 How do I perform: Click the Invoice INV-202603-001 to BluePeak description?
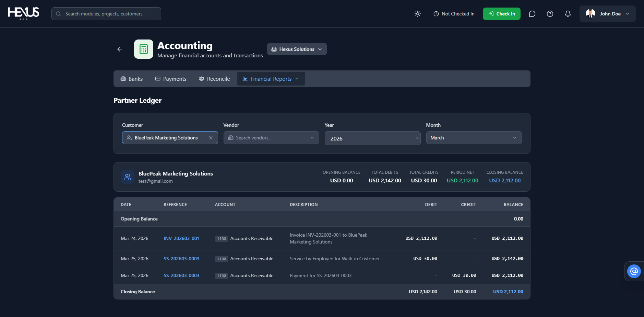click(329, 238)
